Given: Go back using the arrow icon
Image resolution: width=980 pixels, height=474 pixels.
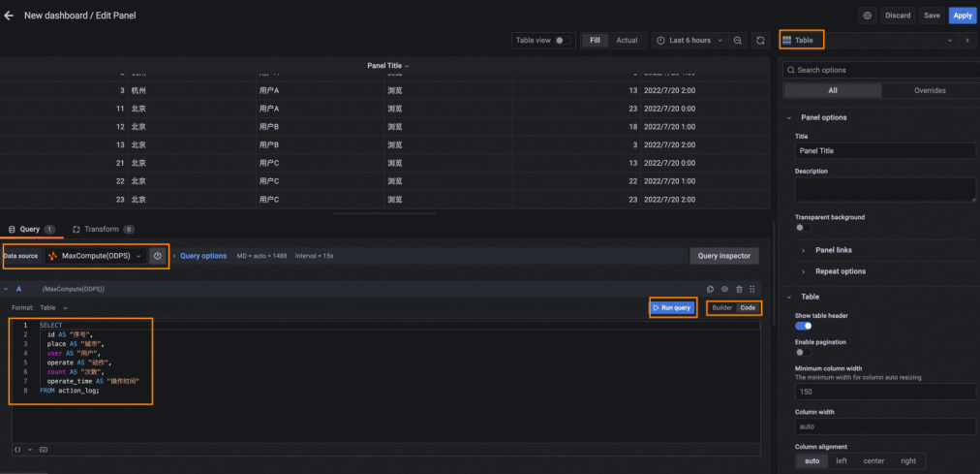Looking at the screenshot, I should [9, 16].
